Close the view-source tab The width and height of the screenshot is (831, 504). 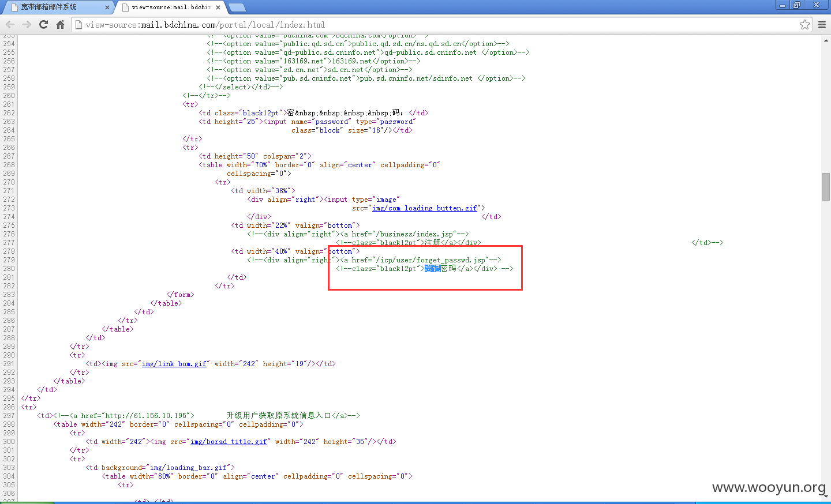click(218, 7)
